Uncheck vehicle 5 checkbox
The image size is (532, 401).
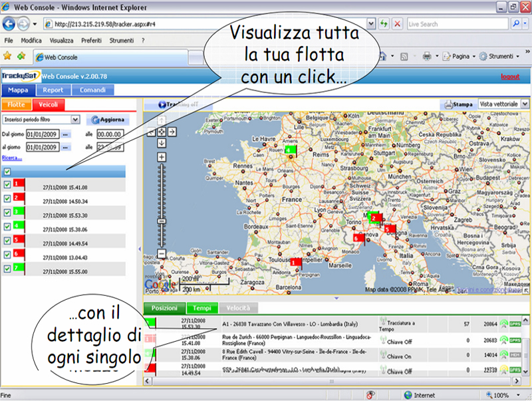click(7, 241)
